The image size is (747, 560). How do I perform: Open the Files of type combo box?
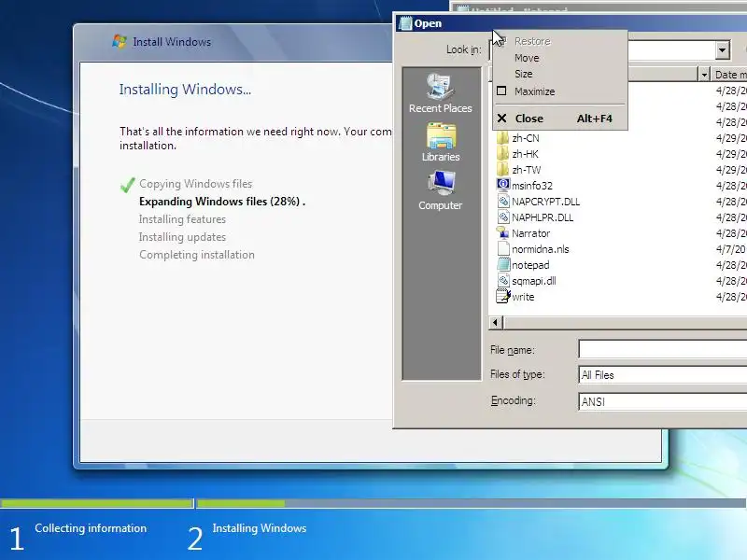coord(662,375)
